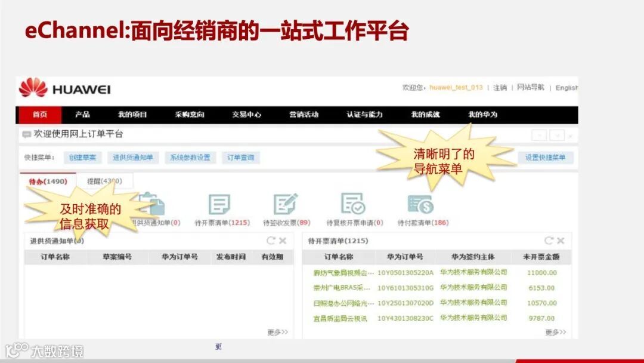Open the 我的项目 menu
This screenshot has width=644, height=363.
(132, 115)
